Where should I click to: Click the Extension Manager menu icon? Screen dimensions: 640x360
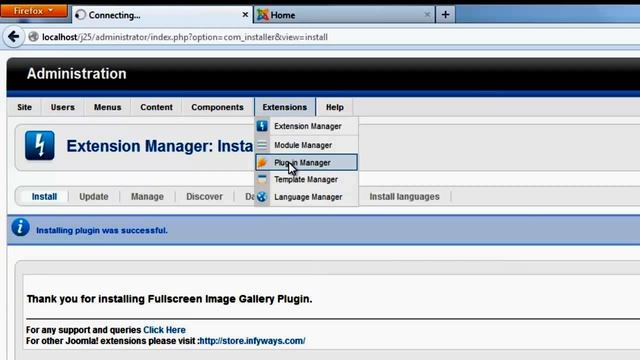(262, 126)
